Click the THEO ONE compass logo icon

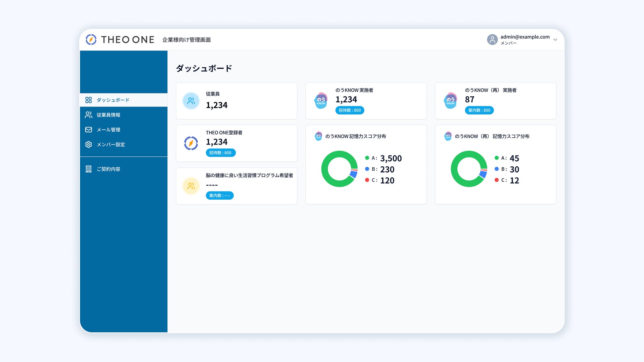click(91, 40)
